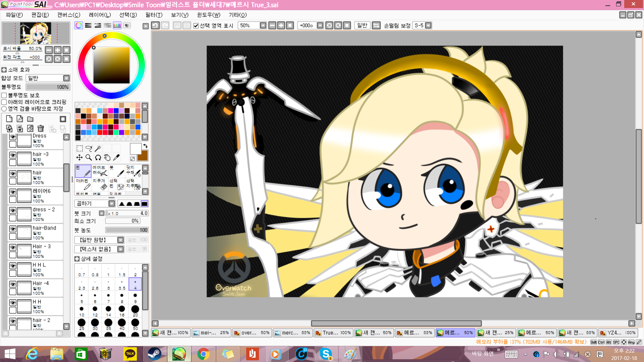Open the 레이어(L) menu
Screen dimensions: 644x362
click(100, 15)
